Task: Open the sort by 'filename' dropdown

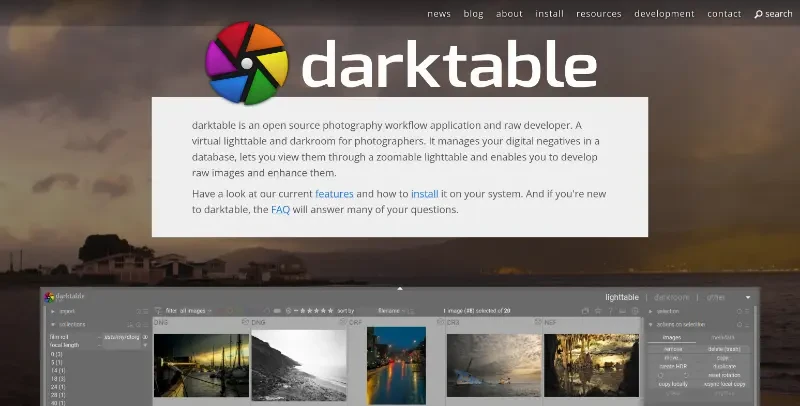Action: tap(392, 311)
